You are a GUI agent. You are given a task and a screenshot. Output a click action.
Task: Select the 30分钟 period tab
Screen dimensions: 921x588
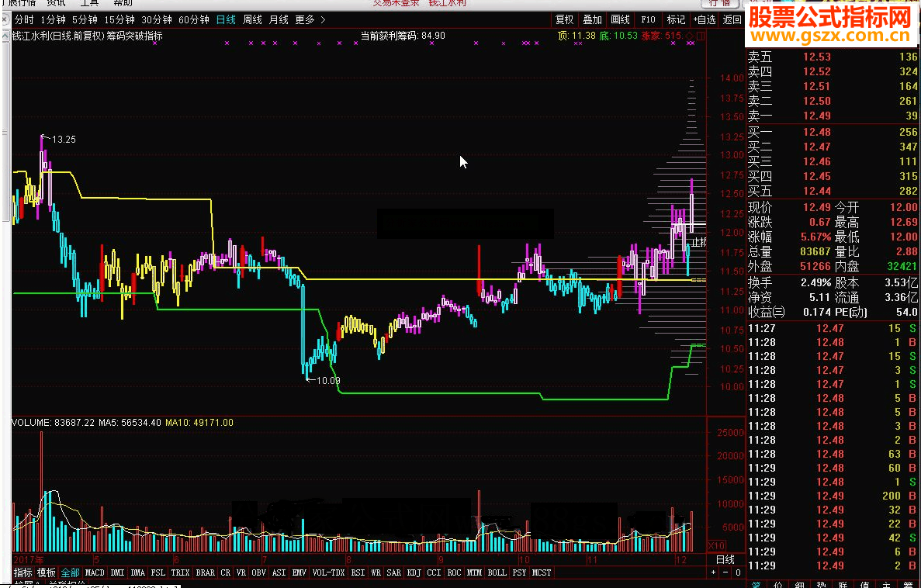(156, 19)
